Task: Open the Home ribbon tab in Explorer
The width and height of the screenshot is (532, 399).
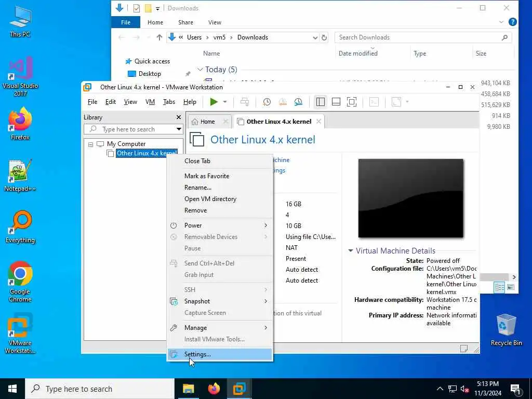Action: 155,22
